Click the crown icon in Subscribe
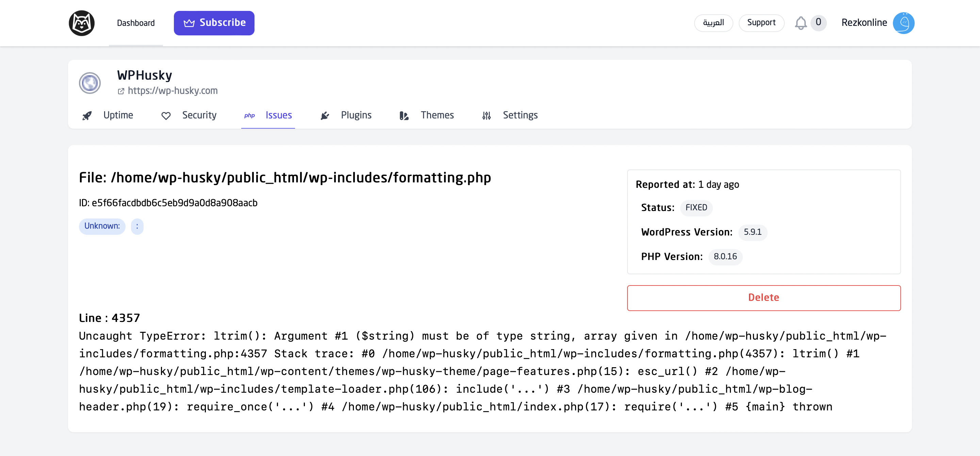Viewport: 980px width, 456px height. point(189,23)
